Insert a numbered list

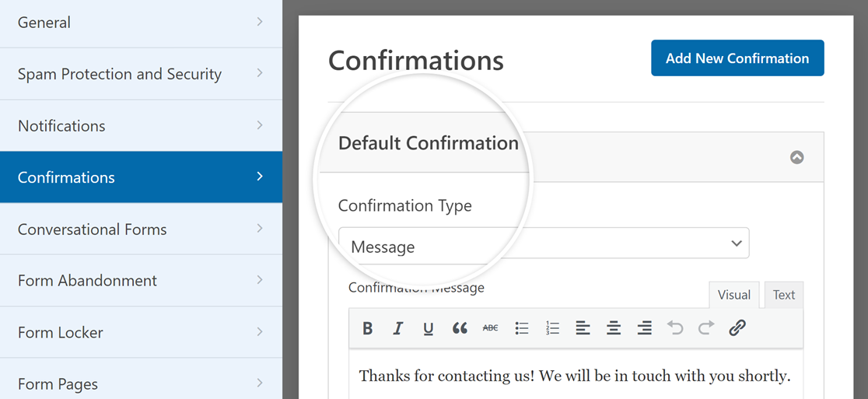click(x=552, y=328)
